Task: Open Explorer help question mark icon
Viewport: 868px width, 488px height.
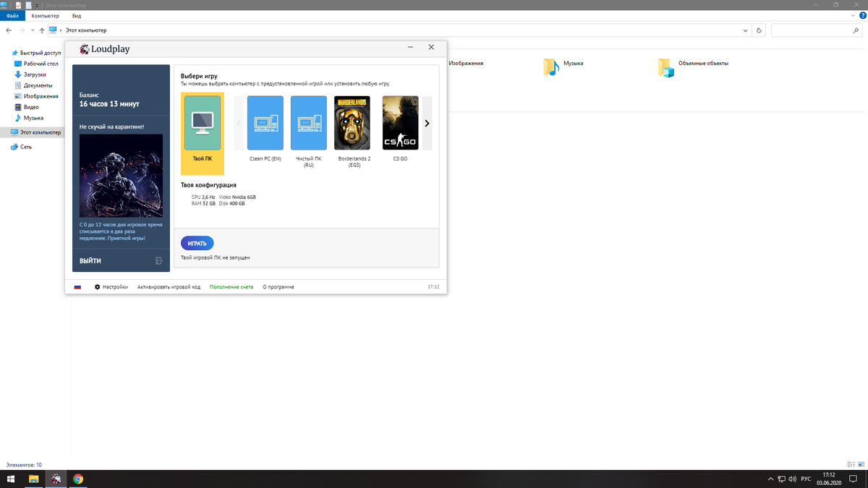Action: (861, 15)
